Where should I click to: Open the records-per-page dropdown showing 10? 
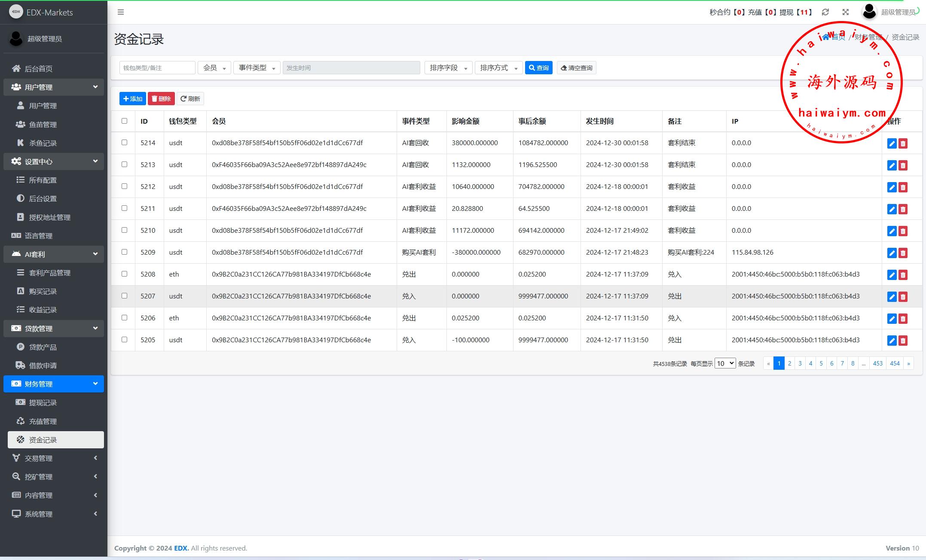pyautogui.click(x=724, y=363)
